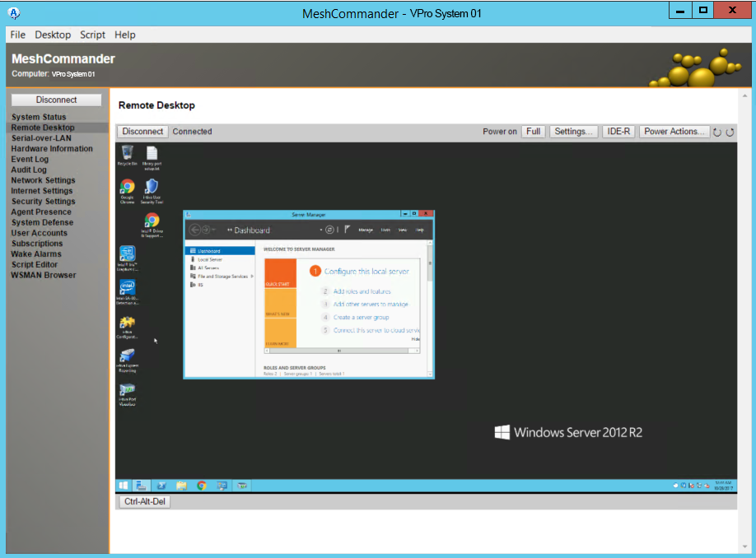
Task: Open the Script menu
Action: point(92,35)
